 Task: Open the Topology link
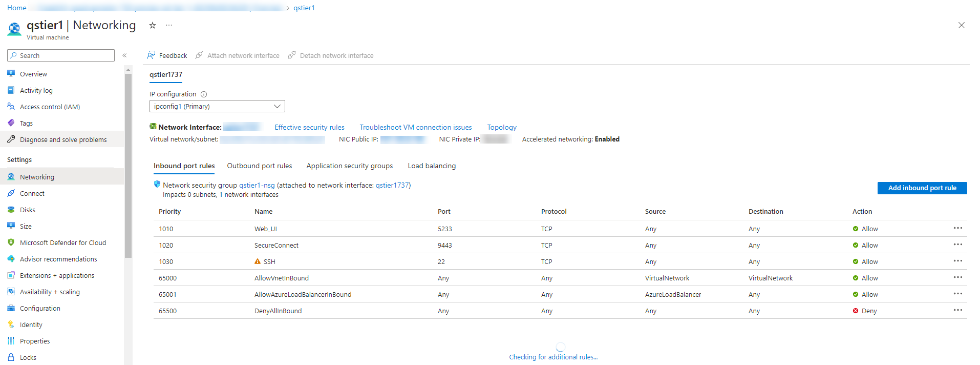coord(502,128)
